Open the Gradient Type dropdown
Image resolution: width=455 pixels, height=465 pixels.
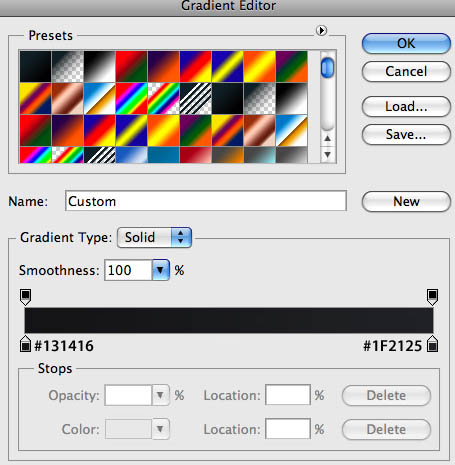tap(154, 237)
